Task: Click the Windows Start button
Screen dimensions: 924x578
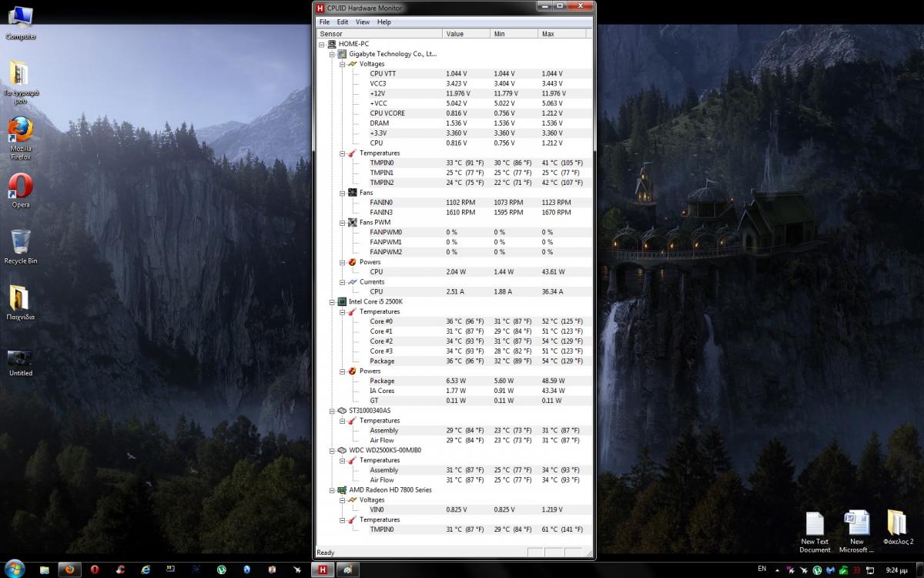Action: pos(14,569)
